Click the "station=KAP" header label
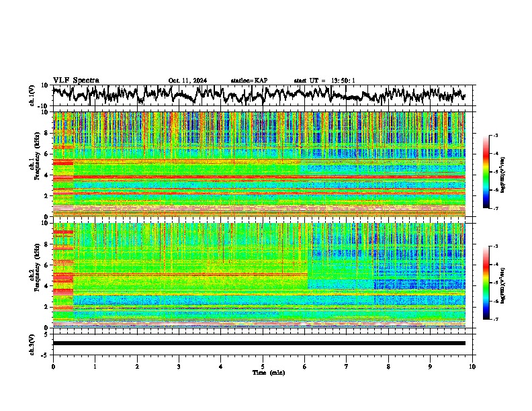 pos(249,81)
